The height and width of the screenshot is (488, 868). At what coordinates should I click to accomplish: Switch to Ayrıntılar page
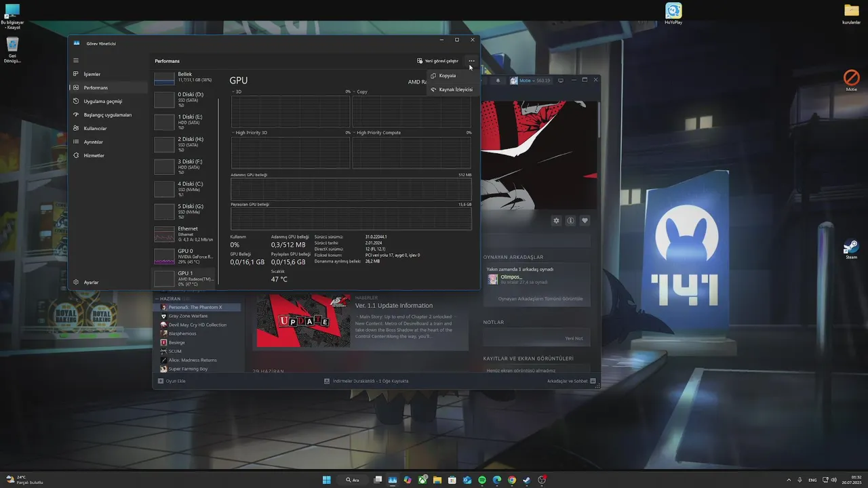(x=108, y=142)
